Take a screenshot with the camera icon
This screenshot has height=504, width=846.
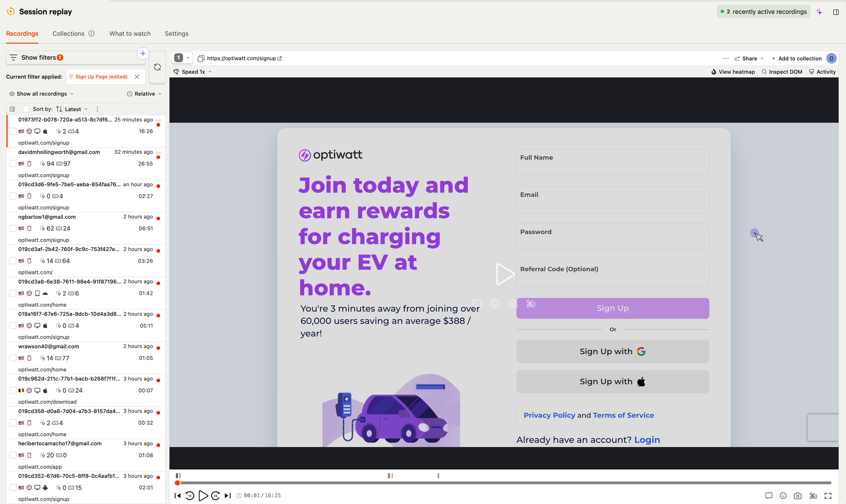[797, 496]
